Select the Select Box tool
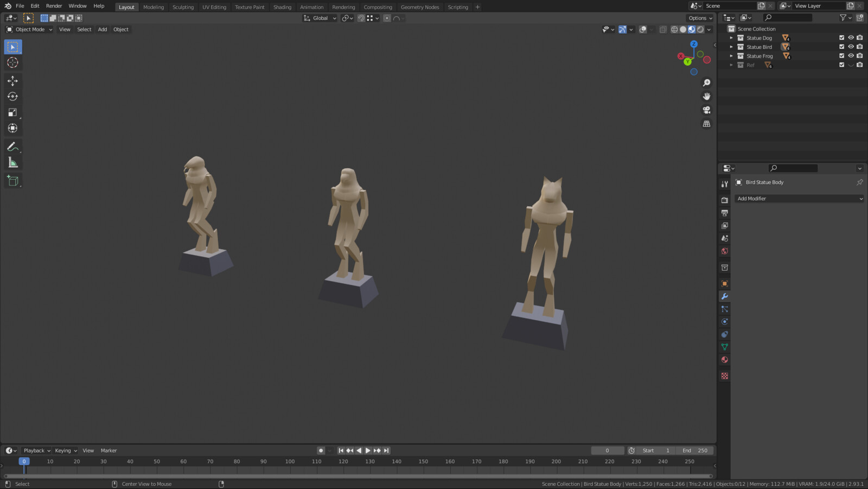 tap(13, 47)
